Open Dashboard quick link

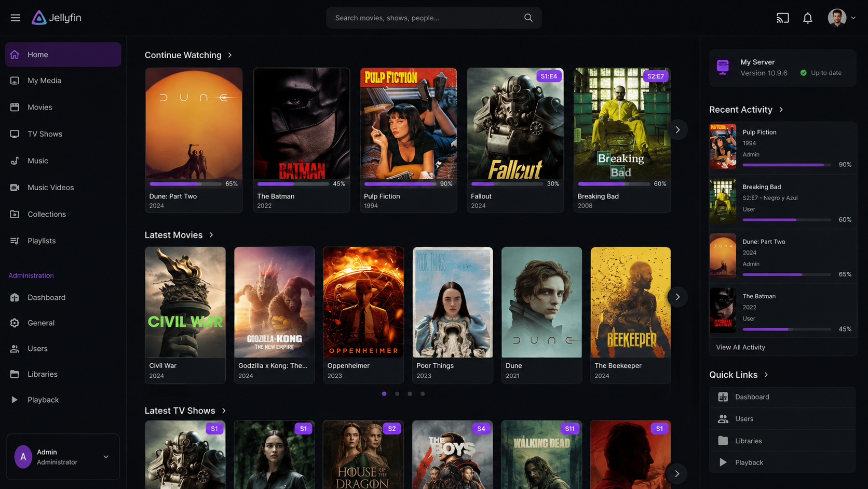click(782, 397)
